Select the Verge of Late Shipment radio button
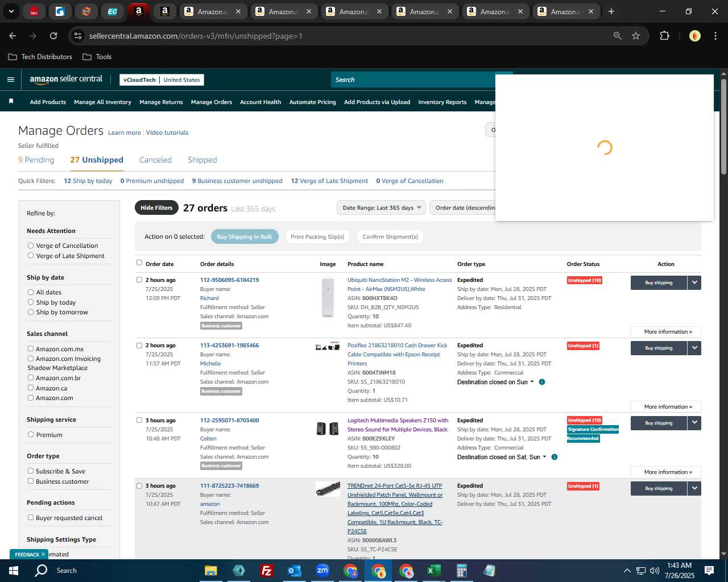The width and height of the screenshot is (728, 582). click(31, 256)
